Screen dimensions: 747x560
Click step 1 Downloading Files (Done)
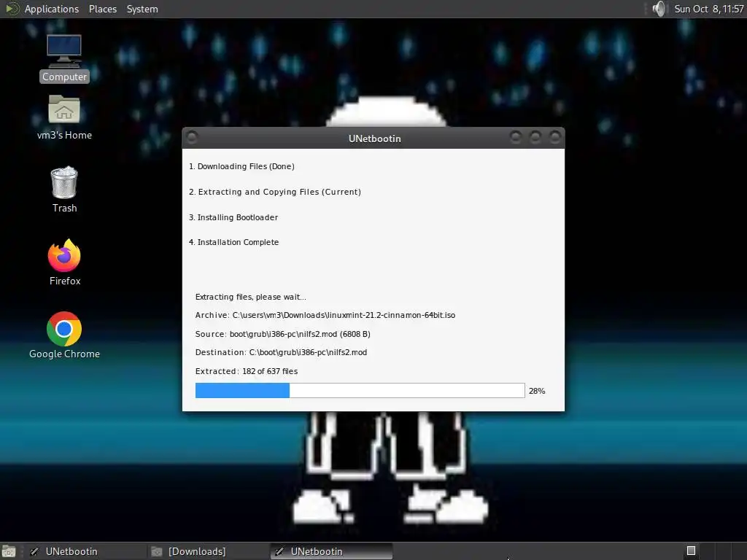(x=241, y=166)
